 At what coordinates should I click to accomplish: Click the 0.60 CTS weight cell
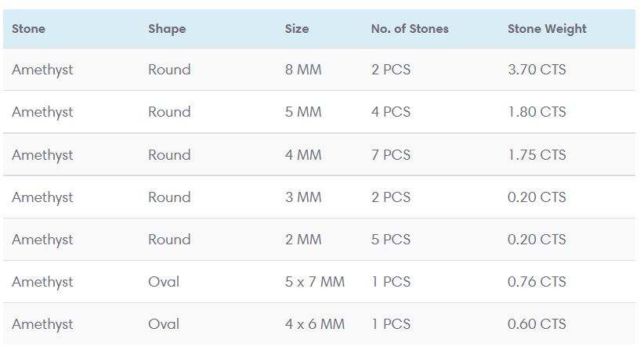pos(537,324)
